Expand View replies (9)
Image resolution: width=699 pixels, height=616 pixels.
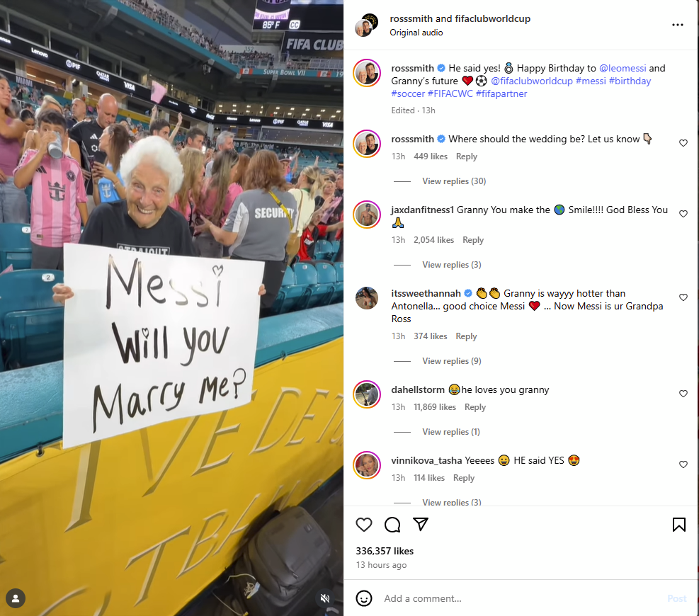coord(452,361)
